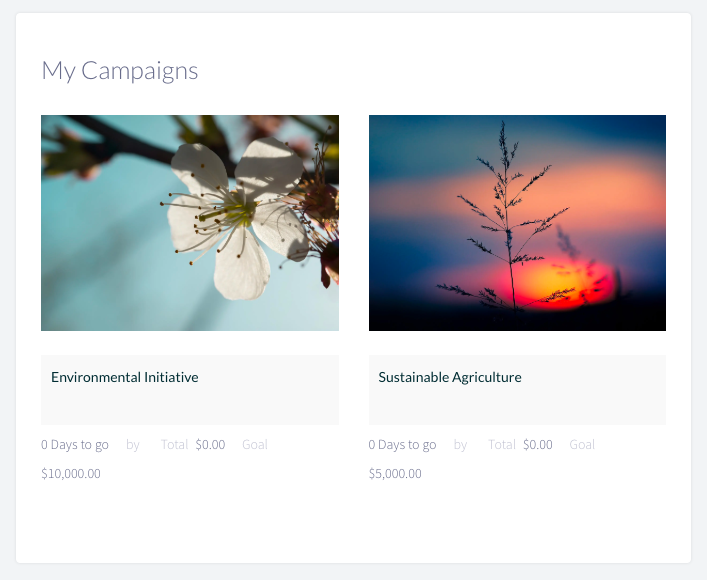Click the $0.00 total under Sustainable Agriculture

coord(537,445)
